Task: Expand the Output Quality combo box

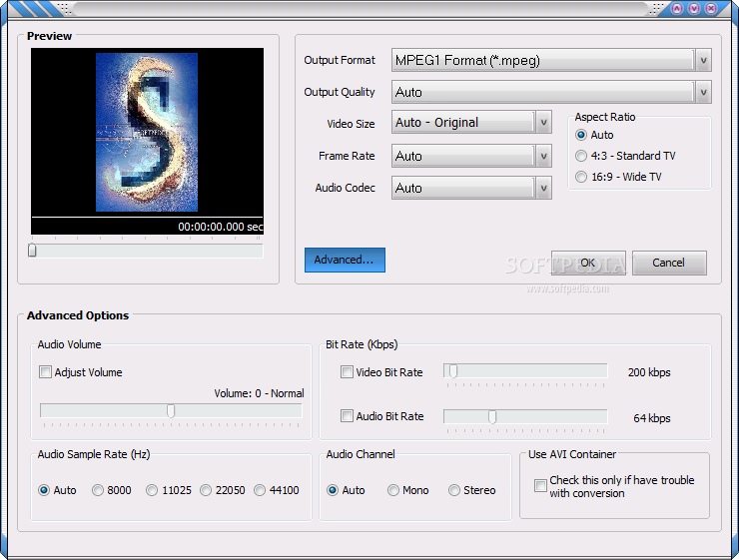Action: point(551,92)
